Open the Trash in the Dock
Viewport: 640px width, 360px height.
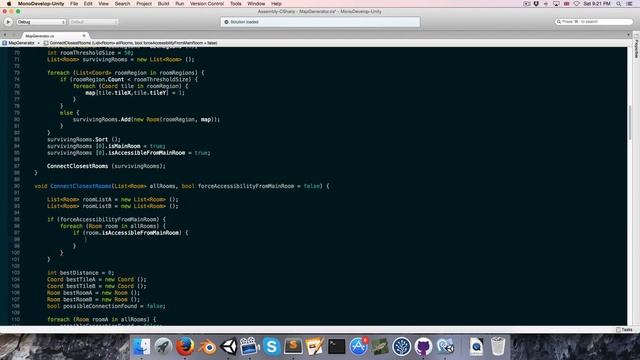point(498,347)
